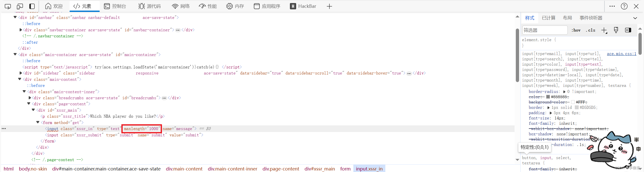Viewport: 644px width, 172px height.
Task: Click form breadcrumb
Action: coord(345,169)
